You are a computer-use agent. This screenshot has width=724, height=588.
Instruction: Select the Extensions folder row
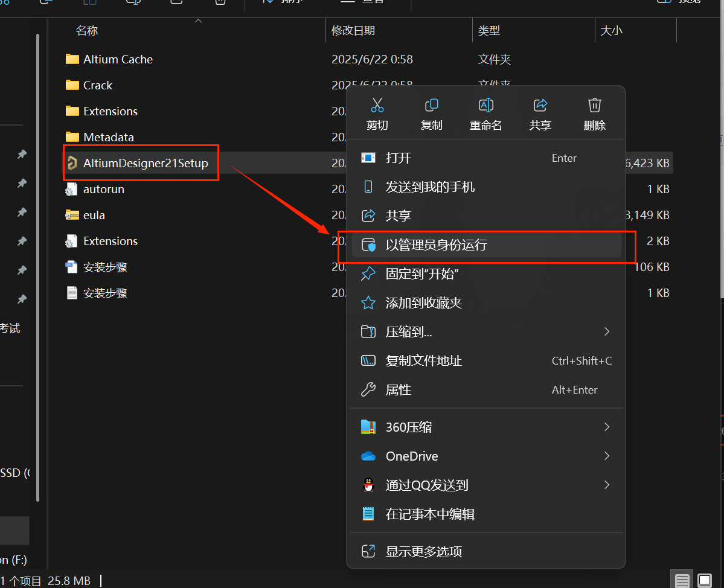coord(111,110)
